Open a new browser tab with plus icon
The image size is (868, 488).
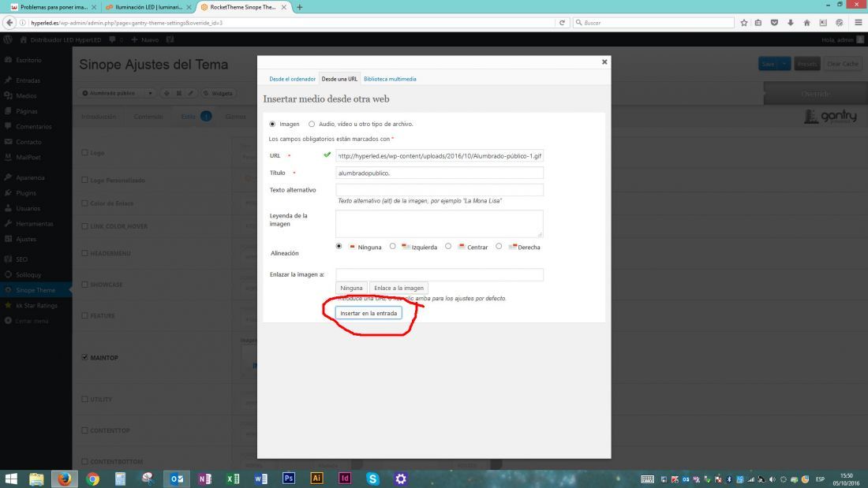tap(300, 7)
